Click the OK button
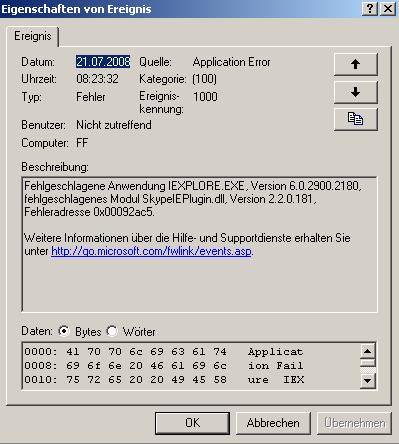Image resolution: width=399 pixels, height=444 pixels. [x=192, y=423]
